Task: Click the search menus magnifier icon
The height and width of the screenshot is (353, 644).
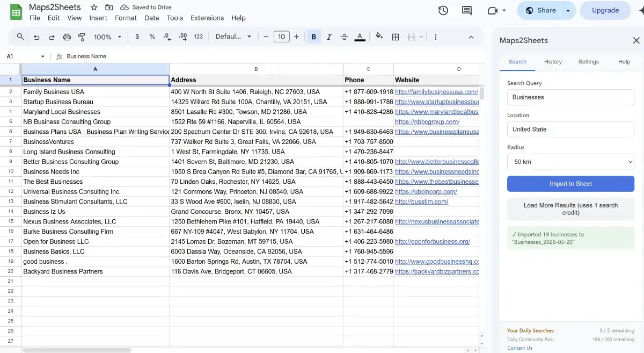Action: [20, 37]
